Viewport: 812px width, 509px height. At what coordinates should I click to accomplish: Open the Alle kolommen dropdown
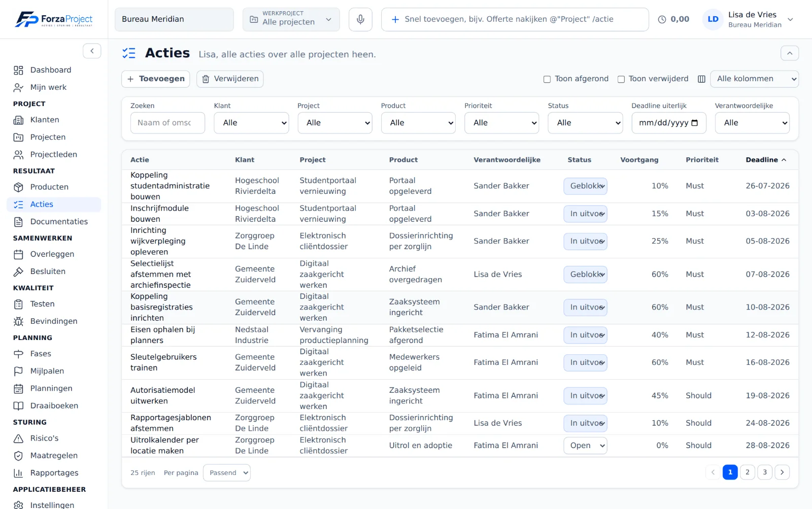[754, 79]
